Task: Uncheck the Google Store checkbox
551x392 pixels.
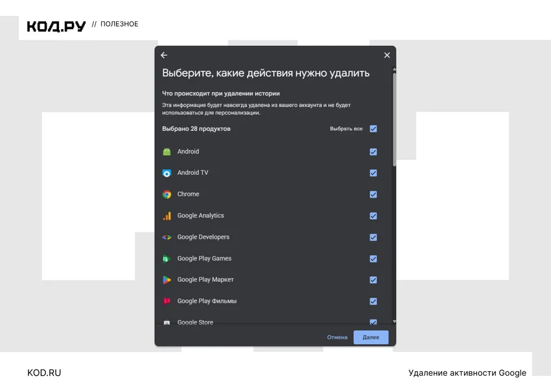Action: (x=373, y=322)
